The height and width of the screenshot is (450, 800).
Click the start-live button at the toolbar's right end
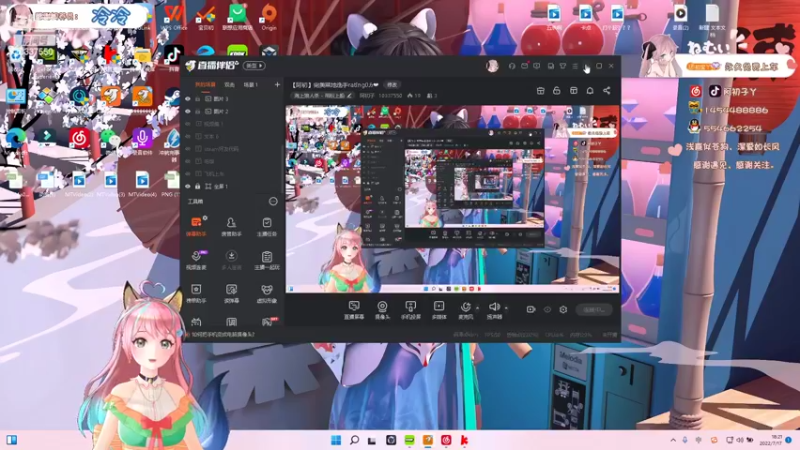click(594, 309)
